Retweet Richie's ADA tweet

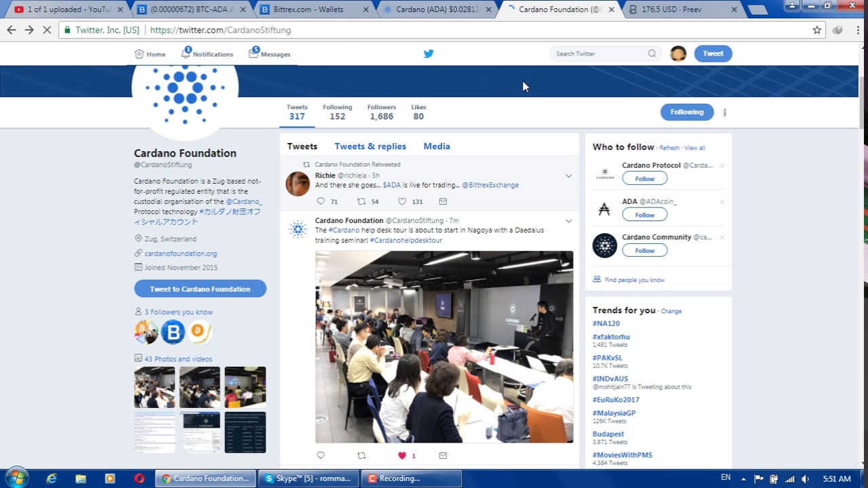pyautogui.click(x=361, y=201)
